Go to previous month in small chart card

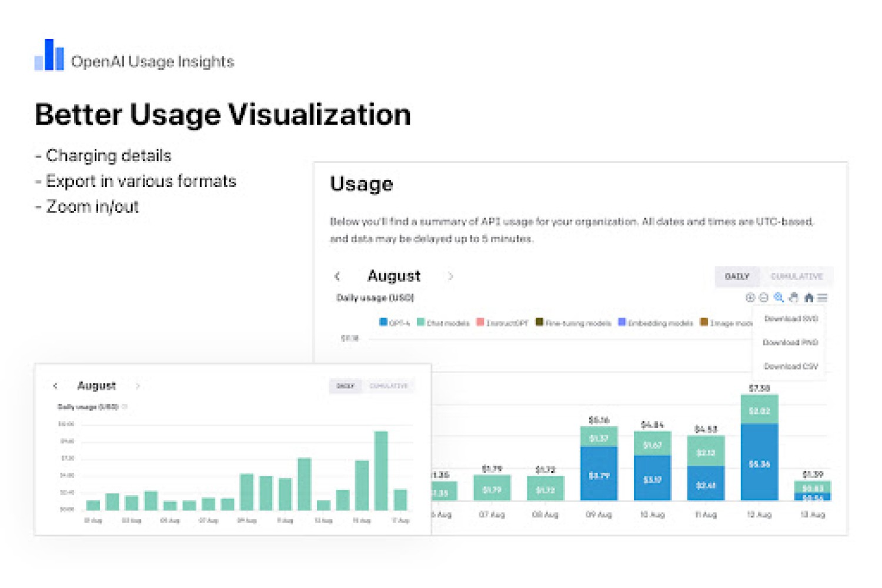[x=55, y=386]
